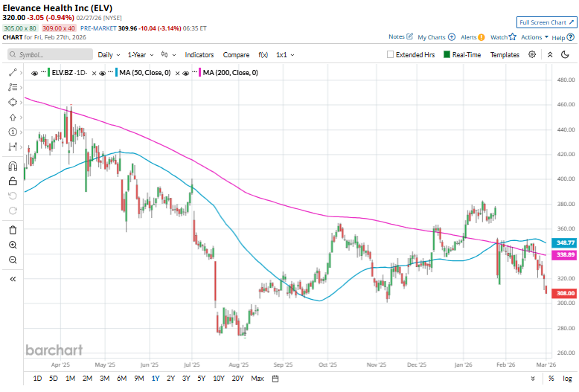Image resolution: width=579 pixels, height=392 pixels.
Task: Open chart settings gear icon
Action: (532, 54)
